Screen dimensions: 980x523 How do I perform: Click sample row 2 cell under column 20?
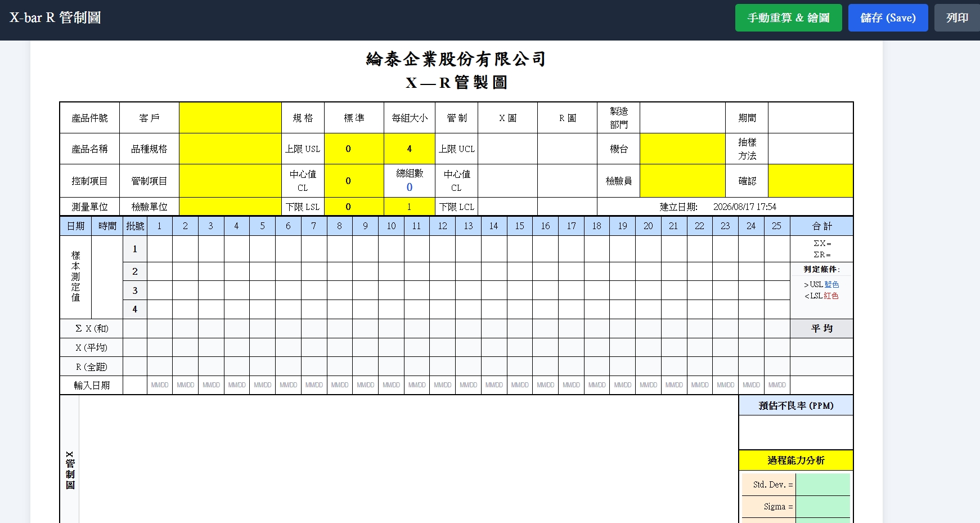(648, 271)
